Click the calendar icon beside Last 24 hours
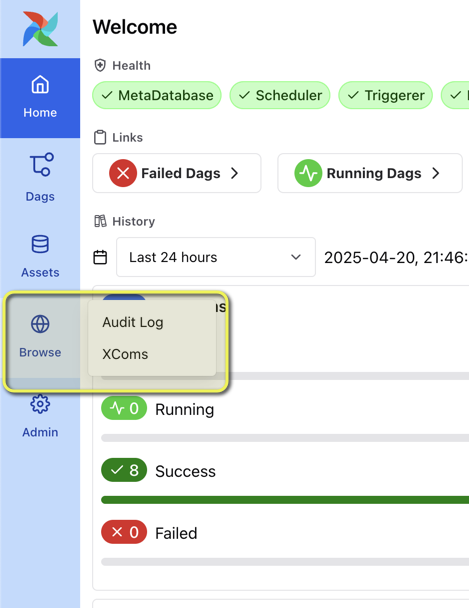This screenshot has width=469, height=608. [x=100, y=257]
